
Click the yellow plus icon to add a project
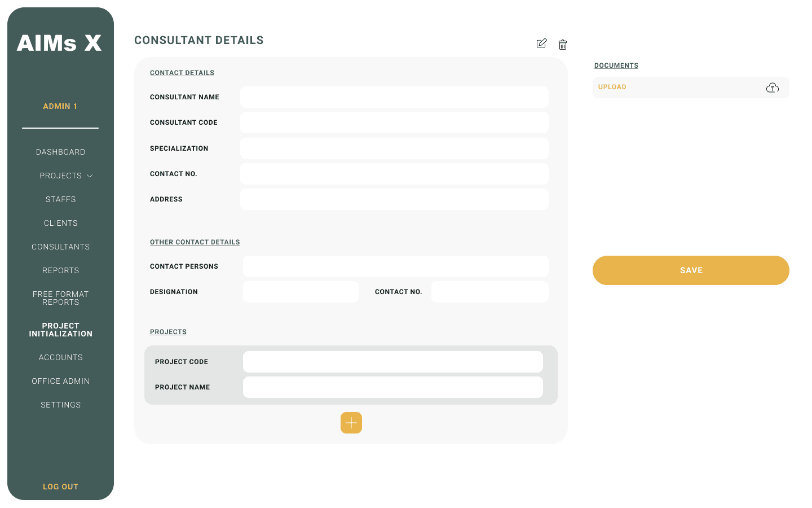pyautogui.click(x=351, y=422)
